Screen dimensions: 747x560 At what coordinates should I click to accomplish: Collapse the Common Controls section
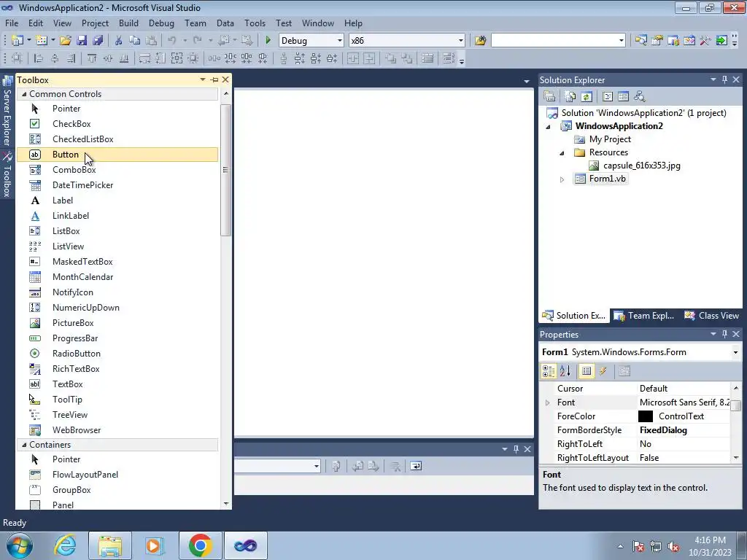point(24,94)
